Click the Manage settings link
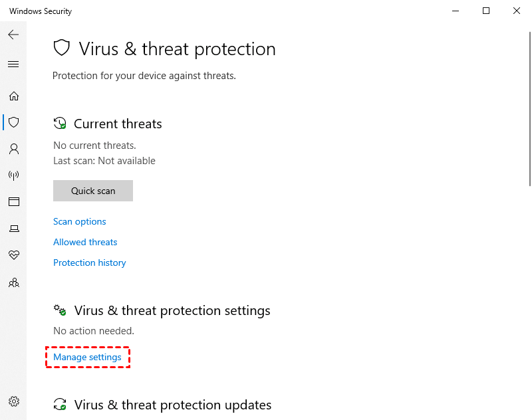The height and width of the screenshot is (420, 532). tap(87, 358)
